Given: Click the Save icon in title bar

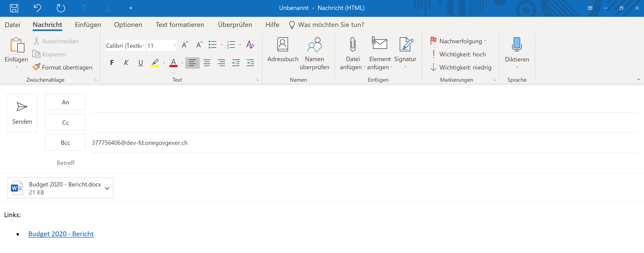Looking at the screenshot, I should 14,8.
